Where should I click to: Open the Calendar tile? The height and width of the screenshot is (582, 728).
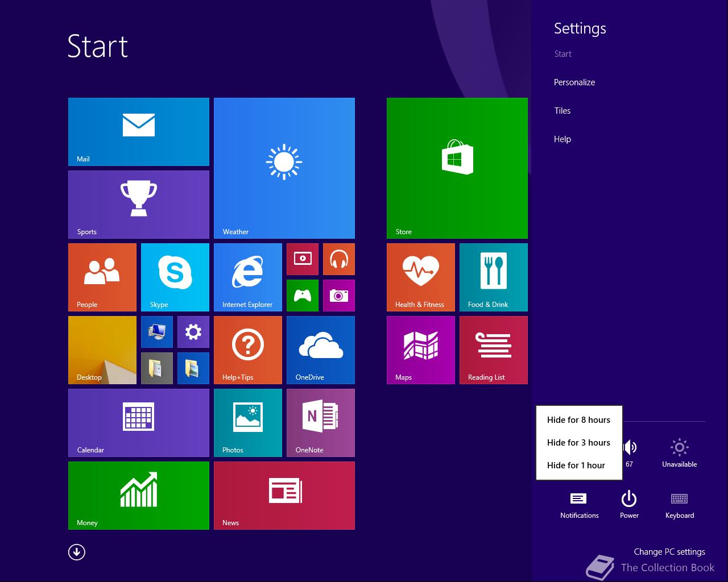(x=139, y=423)
